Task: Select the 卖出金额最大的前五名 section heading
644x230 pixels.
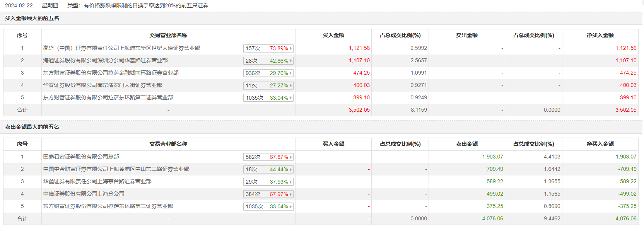Action: (32, 127)
